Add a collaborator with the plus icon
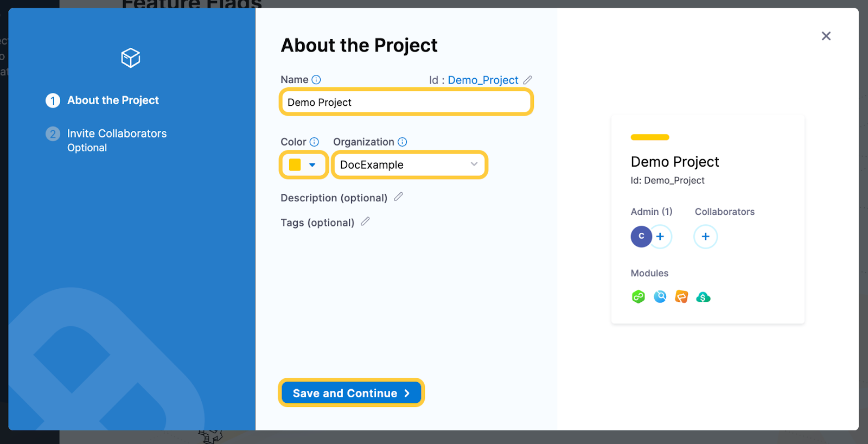868x444 pixels. coord(705,237)
